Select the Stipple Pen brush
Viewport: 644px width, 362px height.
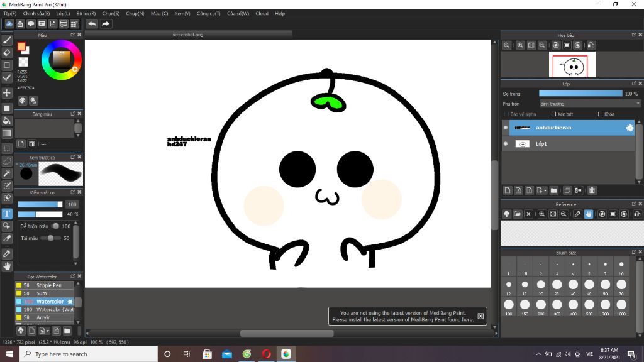[48, 285]
